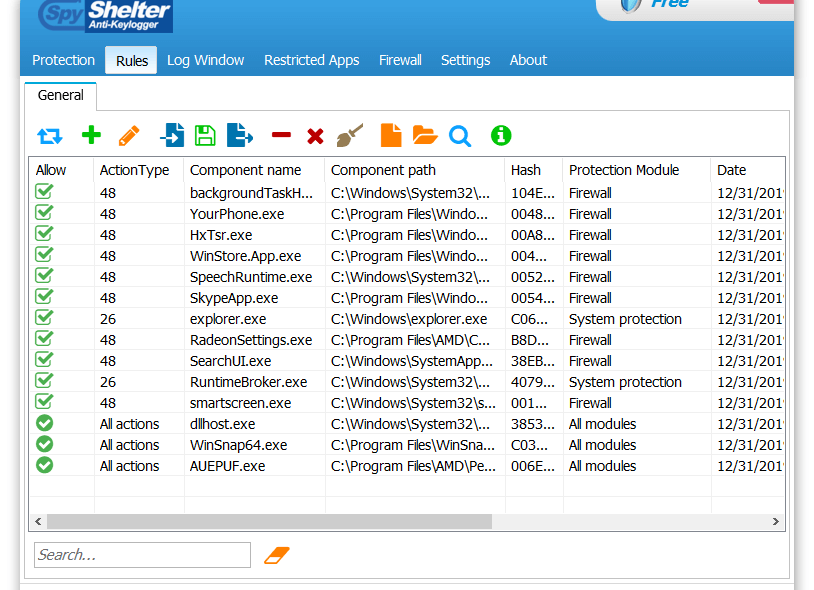The image size is (814, 590).
Task: Select the RadeonSettings.exe component name
Action: point(251,340)
